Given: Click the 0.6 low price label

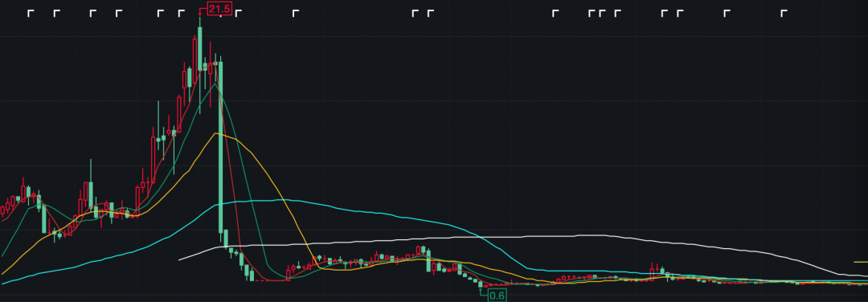Looking at the screenshot, I should (x=497, y=296).
